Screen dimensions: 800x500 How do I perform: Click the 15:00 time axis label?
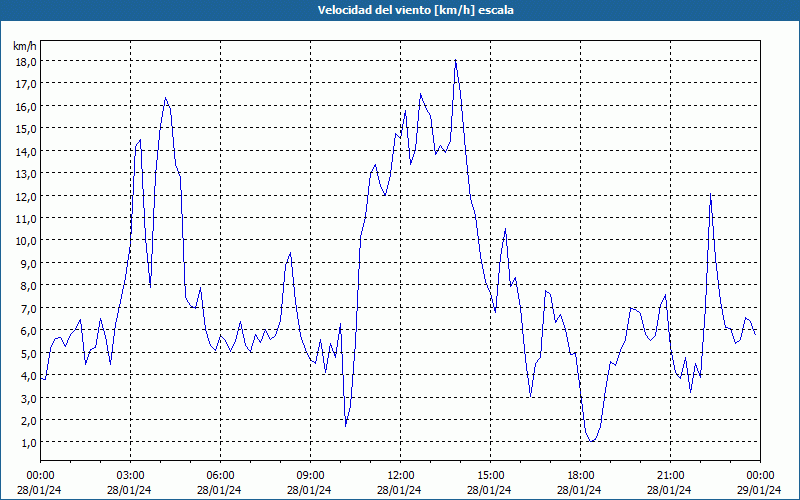490,476
